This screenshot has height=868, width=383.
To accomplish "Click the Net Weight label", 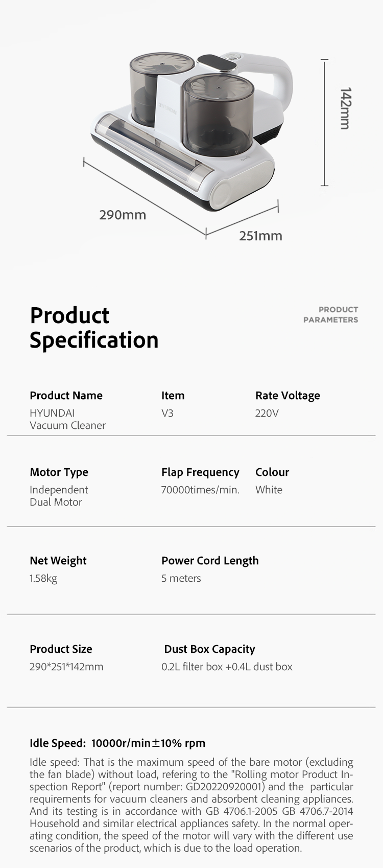I will tap(58, 560).
